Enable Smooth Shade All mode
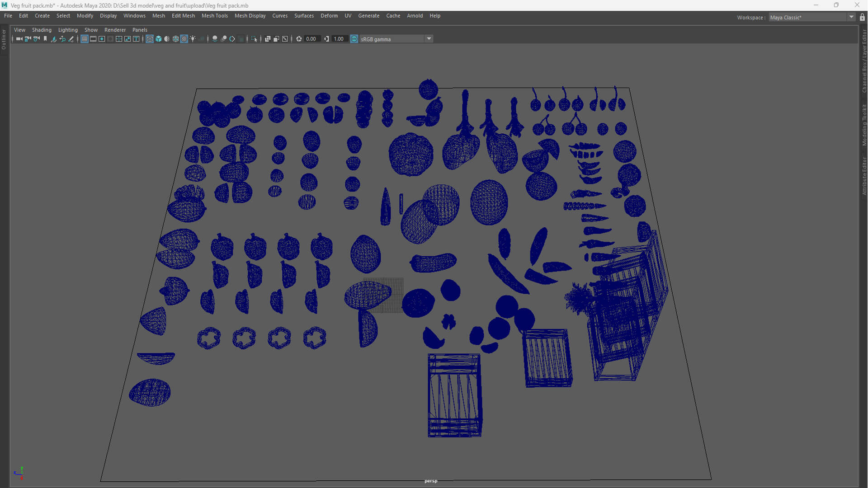 [159, 39]
